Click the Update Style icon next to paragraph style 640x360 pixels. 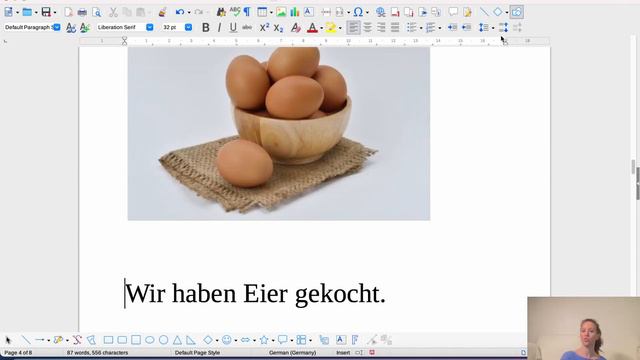click(x=71, y=27)
